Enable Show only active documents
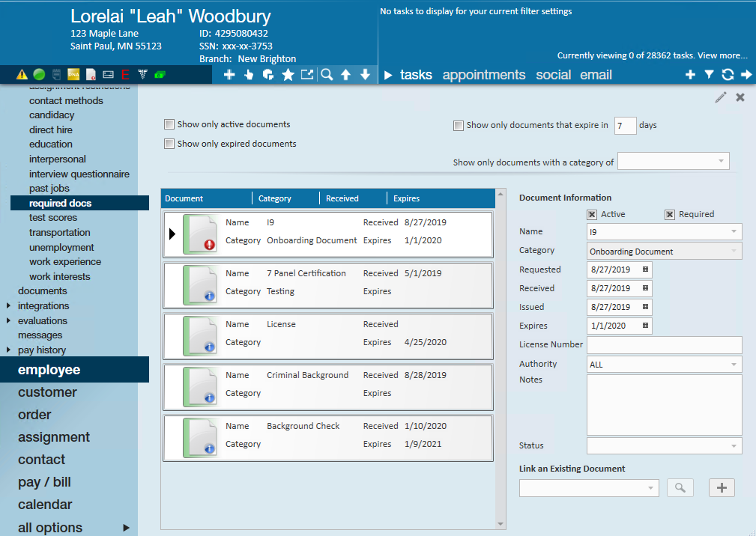The height and width of the screenshot is (536, 756). click(x=169, y=124)
